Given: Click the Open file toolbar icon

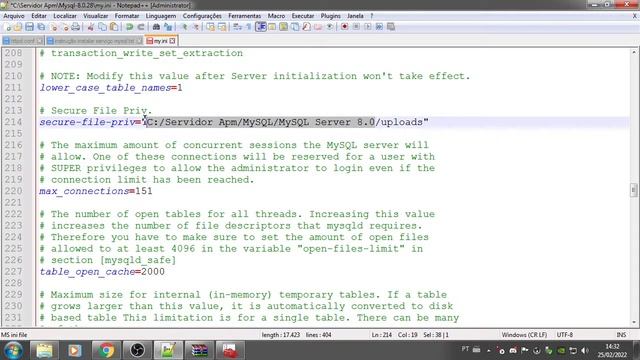Looking at the screenshot, I should (x=18, y=27).
